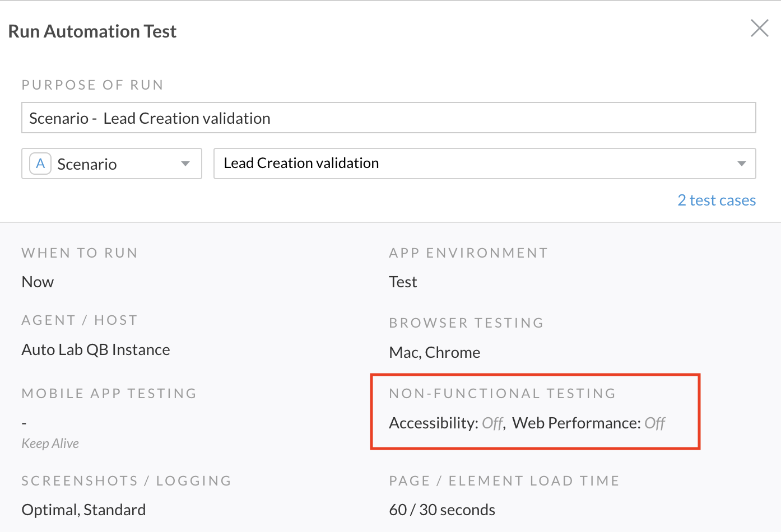
Task: Click the Mobile App Testing dash value
Action: [x=24, y=423]
